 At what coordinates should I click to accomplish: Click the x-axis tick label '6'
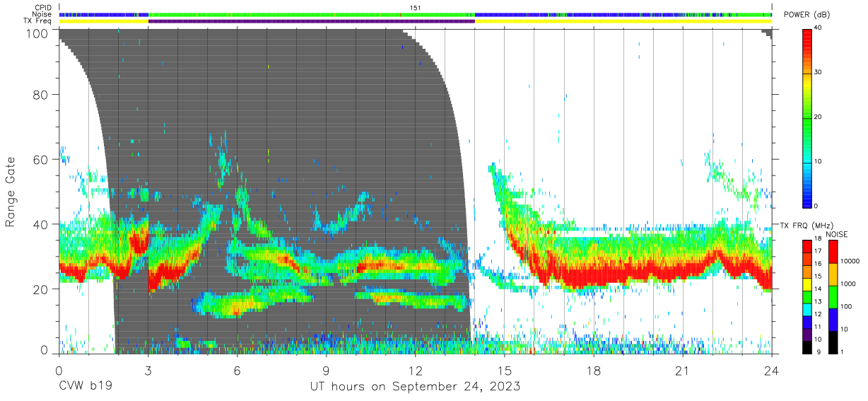237,371
